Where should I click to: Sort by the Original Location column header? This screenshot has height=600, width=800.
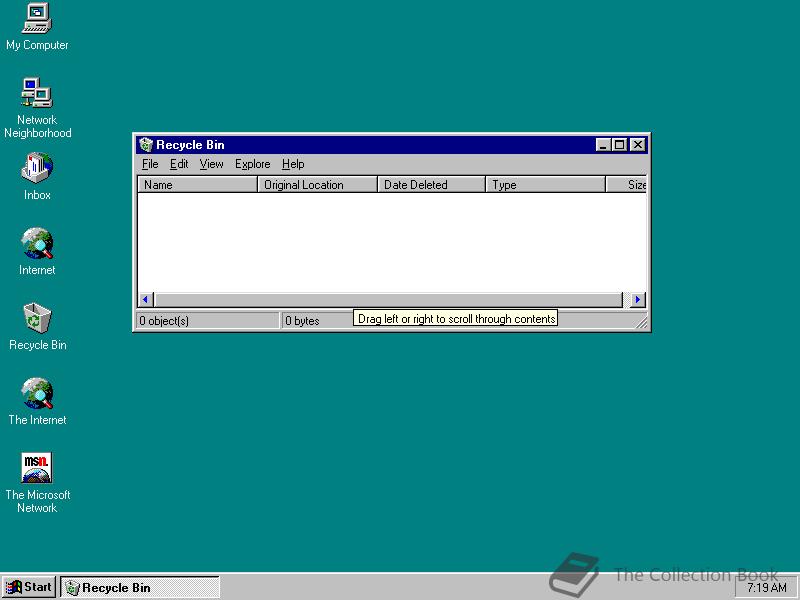[x=317, y=185]
